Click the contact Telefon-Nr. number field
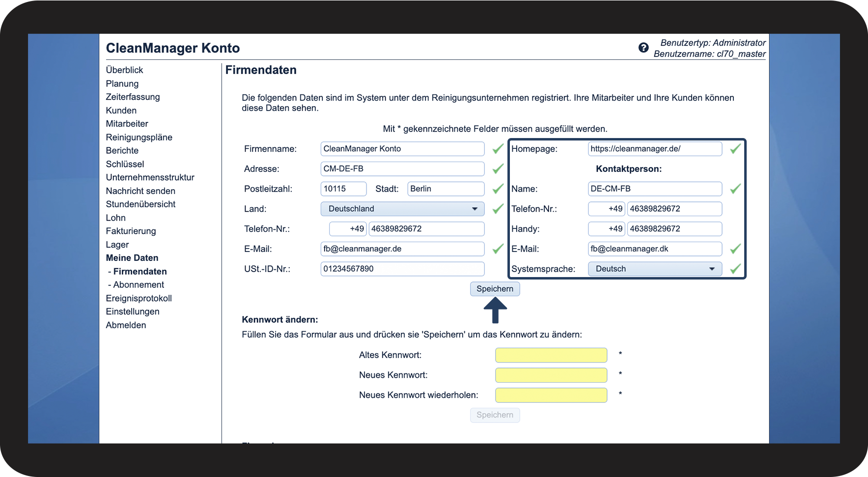 [x=674, y=209]
